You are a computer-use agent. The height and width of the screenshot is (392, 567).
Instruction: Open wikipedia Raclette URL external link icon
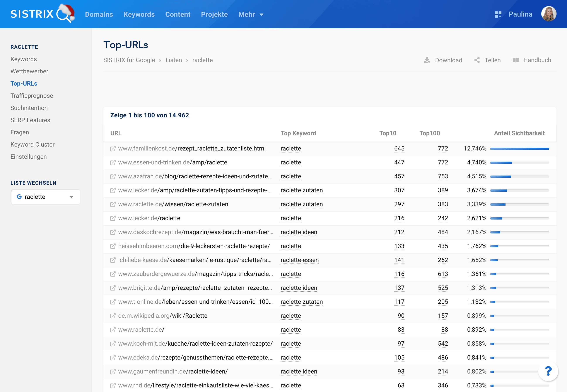tap(113, 316)
